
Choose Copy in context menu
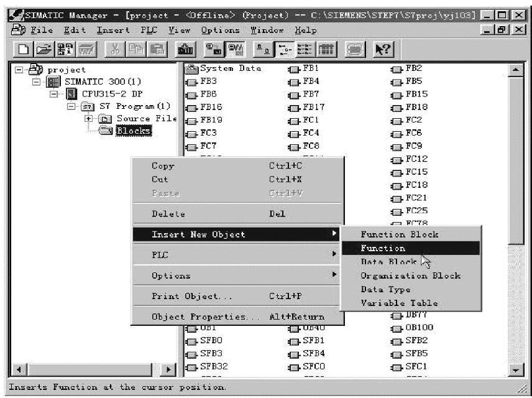tap(237, 166)
